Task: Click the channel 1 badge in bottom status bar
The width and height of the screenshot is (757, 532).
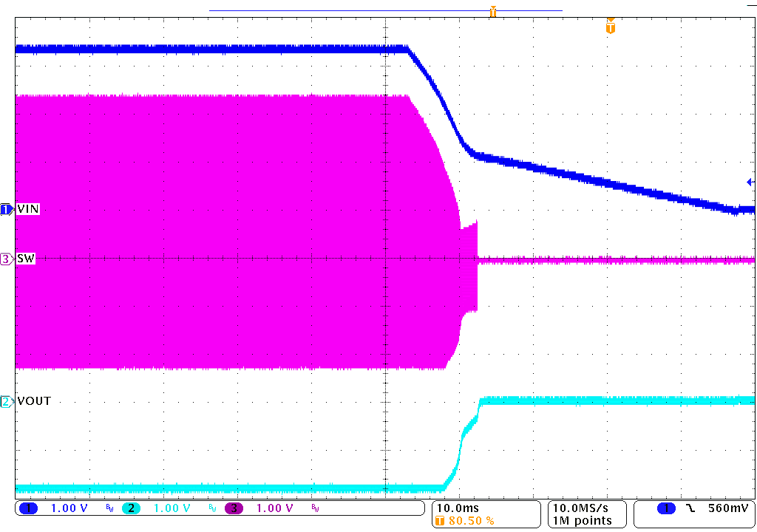Action: pos(29,508)
